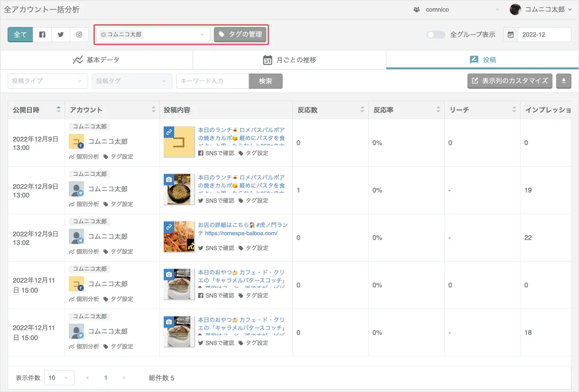Switch to 投稿 tab

(482, 60)
